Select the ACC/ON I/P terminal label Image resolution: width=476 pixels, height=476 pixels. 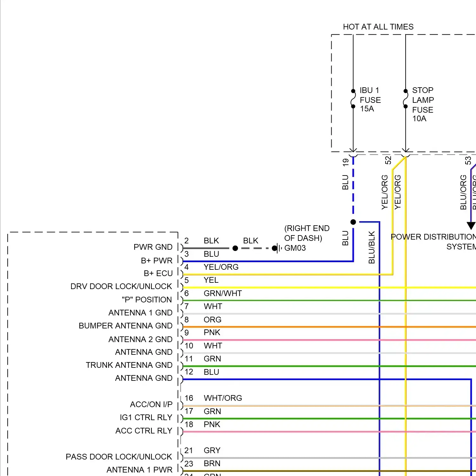[x=151, y=405]
